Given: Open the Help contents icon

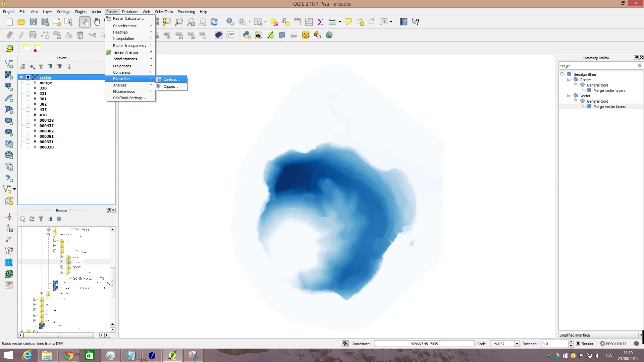Looking at the screenshot, I should click(x=404, y=22).
